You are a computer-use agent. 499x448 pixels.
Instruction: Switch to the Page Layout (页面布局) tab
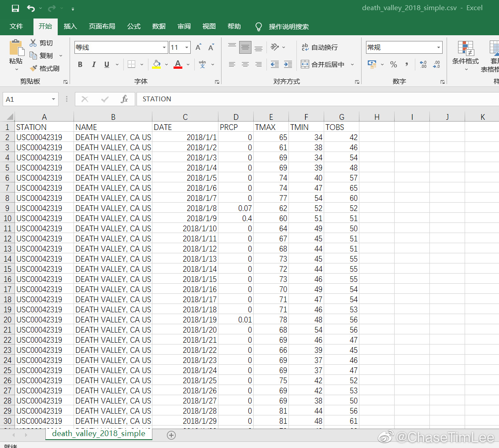pos(102,26)
